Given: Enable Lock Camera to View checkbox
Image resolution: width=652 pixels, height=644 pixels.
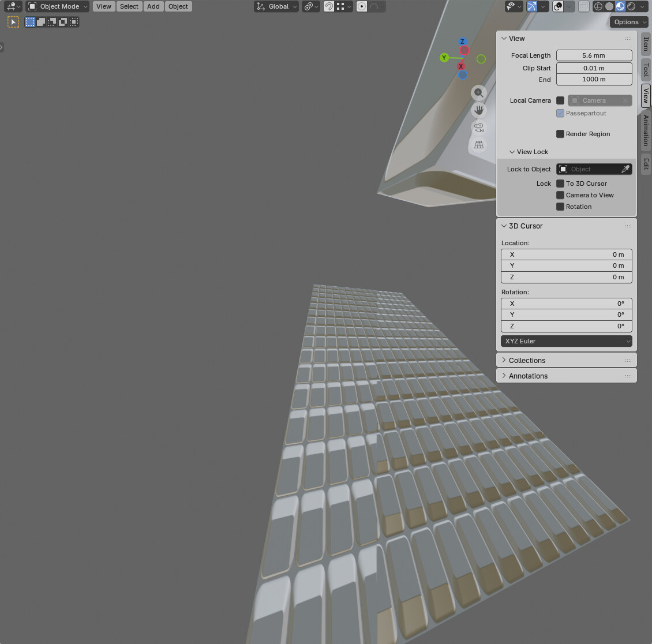Looking at the screenshot, I should (x=560, y=195).
